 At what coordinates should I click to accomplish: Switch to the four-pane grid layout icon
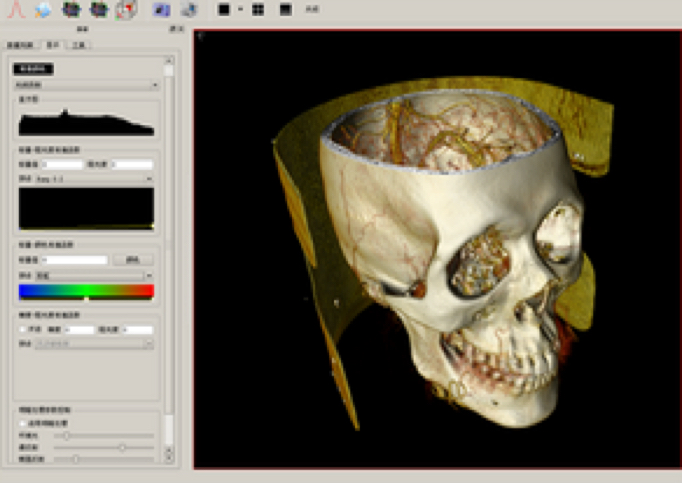coord(258,9)
